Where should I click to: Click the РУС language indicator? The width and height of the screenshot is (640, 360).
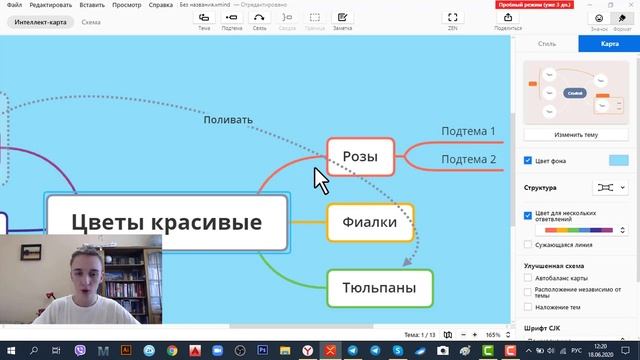(x=576, y=351)
